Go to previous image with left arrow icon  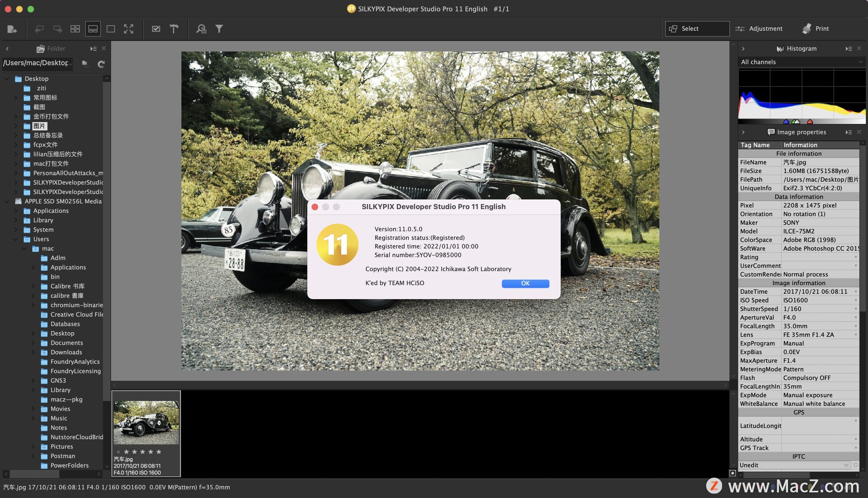coord(39,29)
